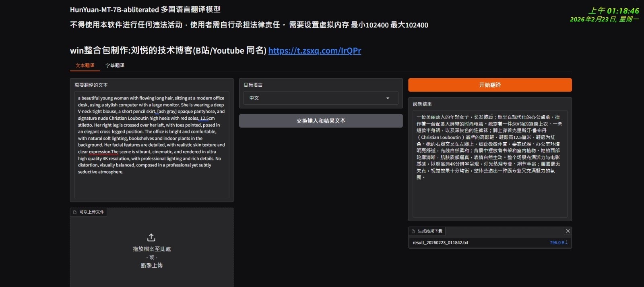
Task: Click the 交换输入和结果文本 button
Action: click(x=321, y=121)
